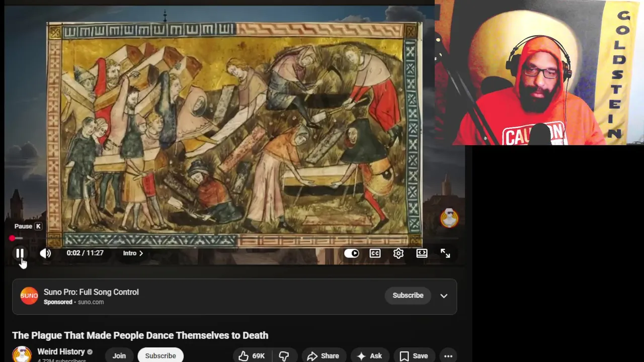This screenshot has width=644, height=362.
Task: Subscribe to the Weird History channel
Action: 160,355
